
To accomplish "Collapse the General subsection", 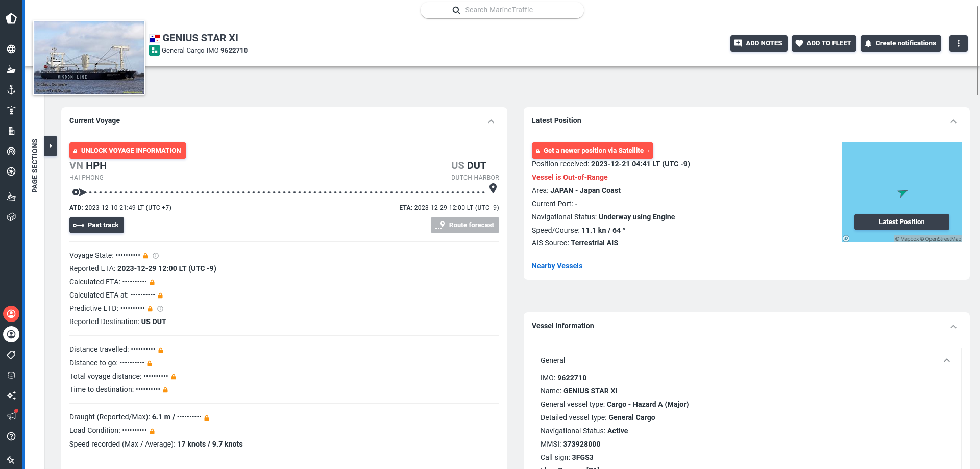I will click(x=947, y=360).
